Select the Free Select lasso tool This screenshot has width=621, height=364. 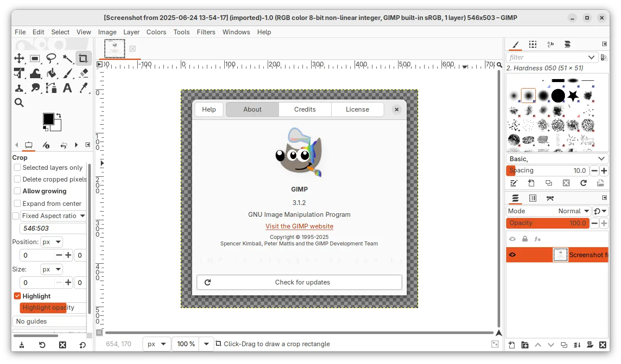tap(51, 58)
